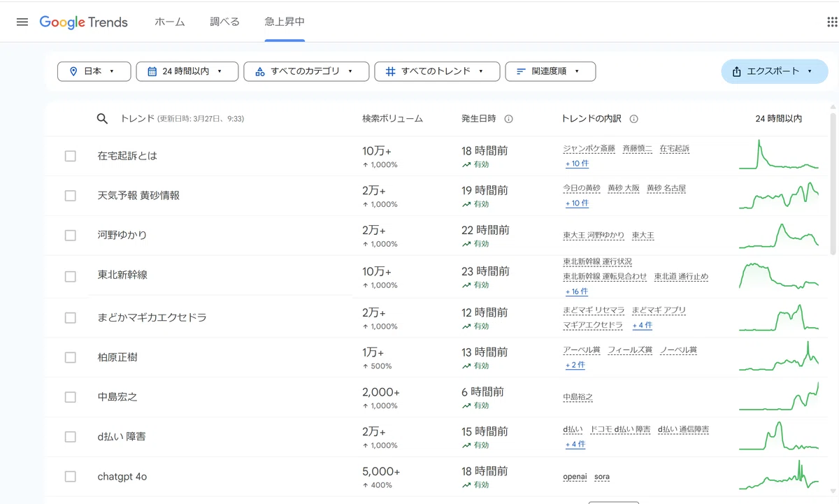Screen dimensions: 839x504
Task: Click the sora related query
Action: pyautogui.click(x=602, y=477)
